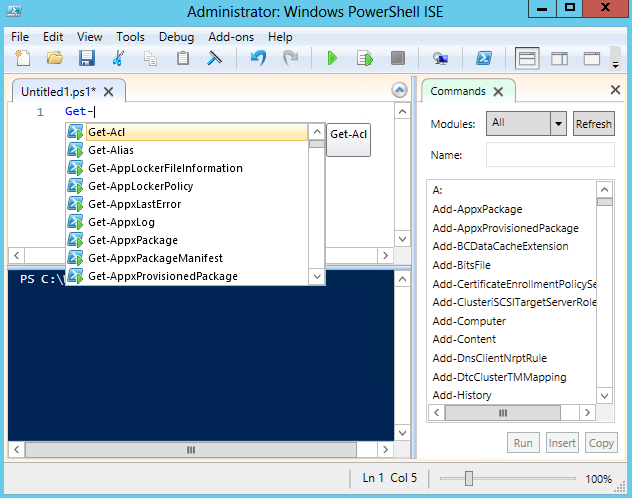
Task: Redo the last edit
Action: point(290,58)
